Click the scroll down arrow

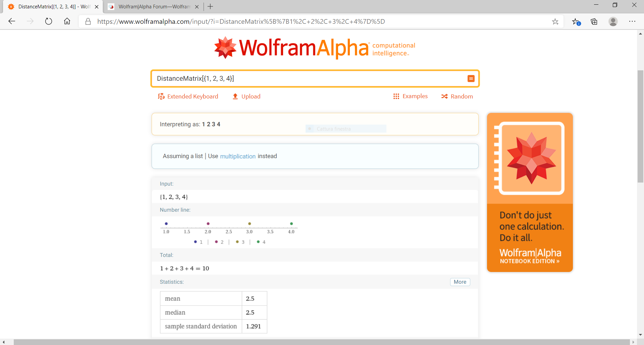(x=640, y=335)
